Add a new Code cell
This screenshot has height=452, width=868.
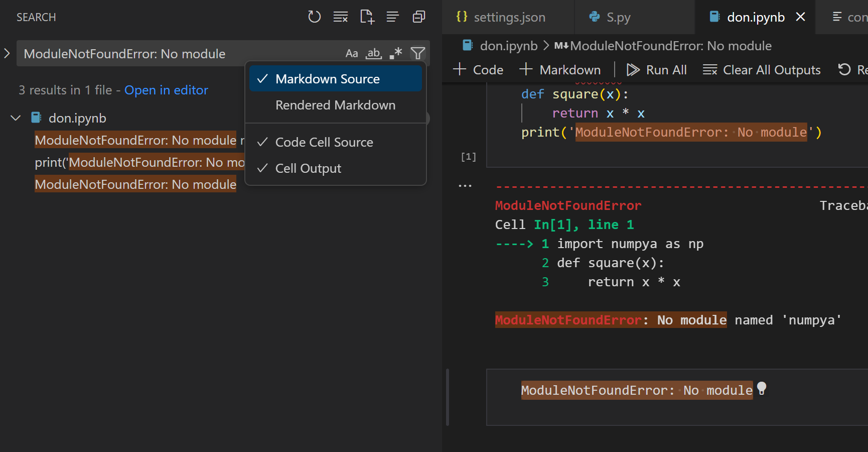click(477, 70)
